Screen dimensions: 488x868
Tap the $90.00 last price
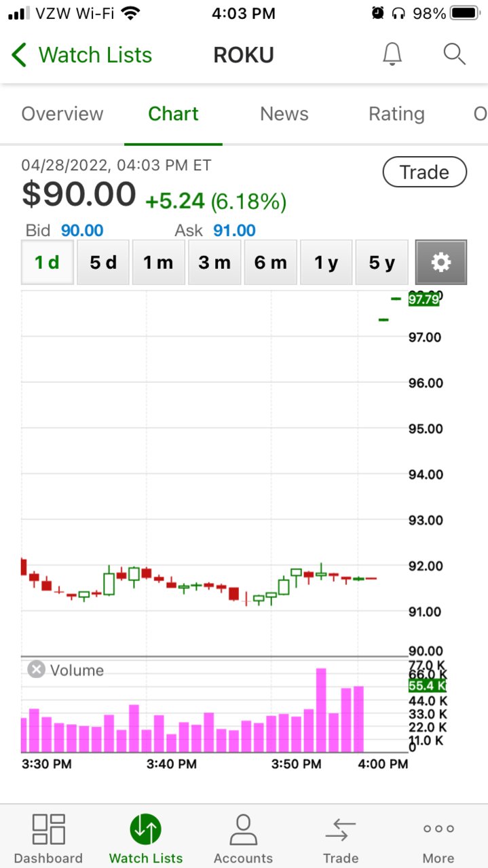79,194
